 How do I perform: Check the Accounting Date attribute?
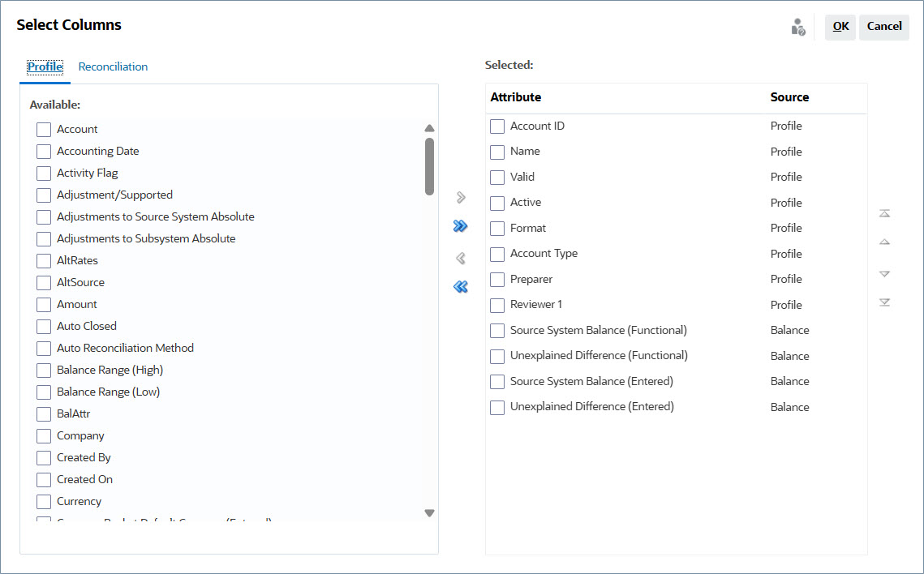[43, 151]
